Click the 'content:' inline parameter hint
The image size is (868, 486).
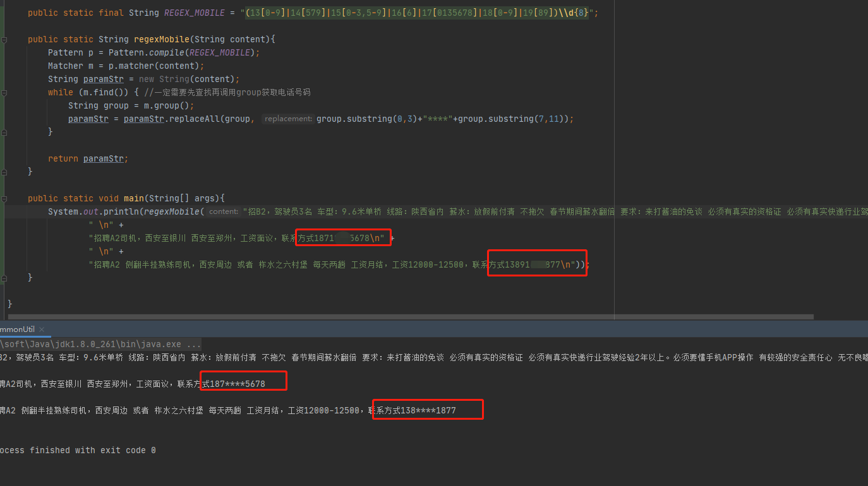pyautogui.click(x=223, y=211)
